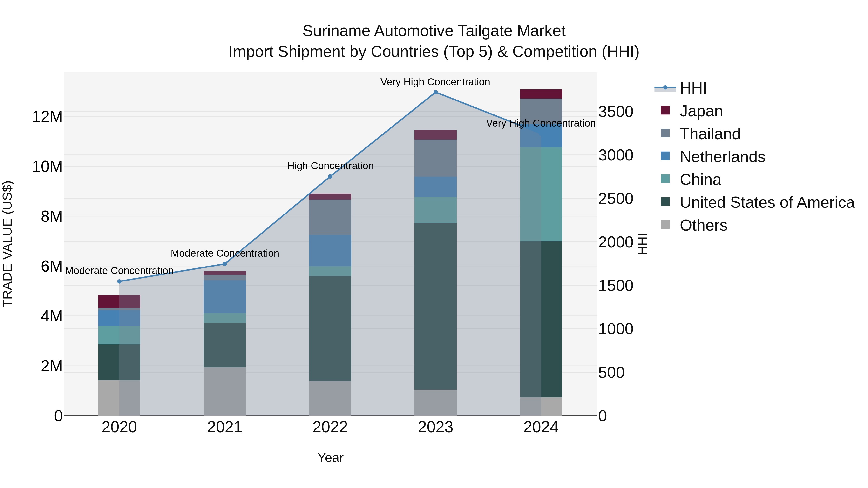This screenshot has width=868, height=488.
Task: Click the 3500 tick on HHI axis
Action: click(x=616, y=112)
